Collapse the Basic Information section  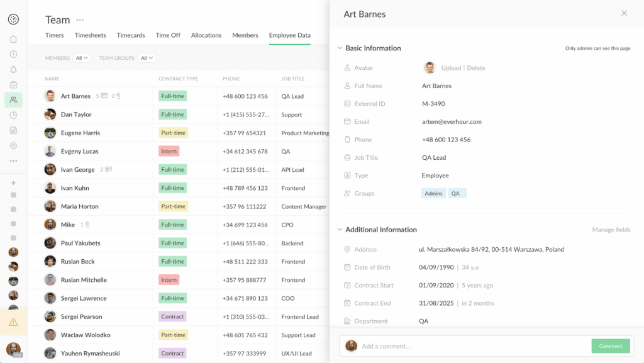click(340, 48)
